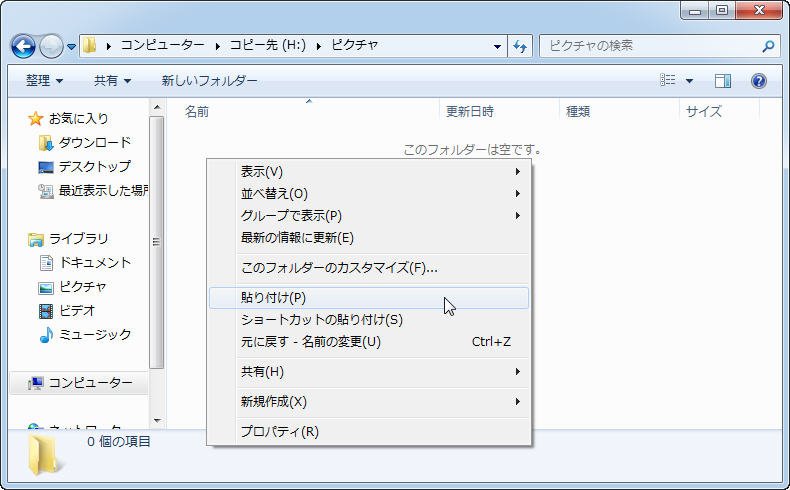Viewport: 790px width, 490px height.
Task: Open the 整理 toolbar menu
Action: point(44,81)
